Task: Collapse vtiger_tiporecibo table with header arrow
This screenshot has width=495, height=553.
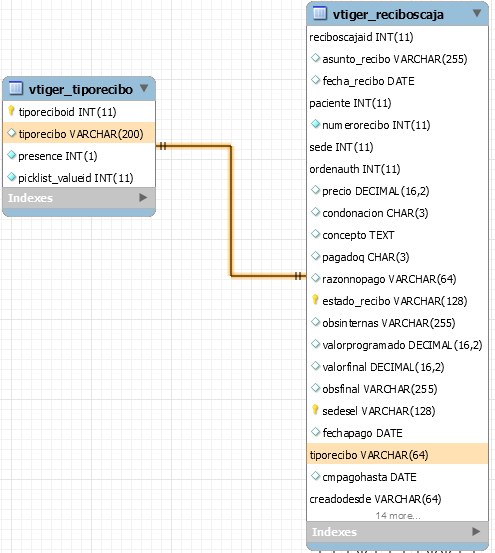Action: 144,88
